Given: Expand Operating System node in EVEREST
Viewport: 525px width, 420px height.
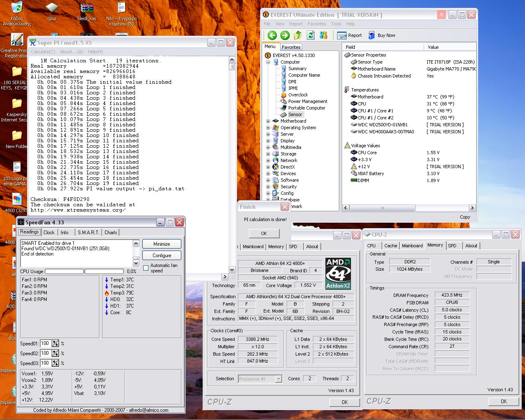Looking at the screenshot, I should pyautogui.click(x=268, y=128).
